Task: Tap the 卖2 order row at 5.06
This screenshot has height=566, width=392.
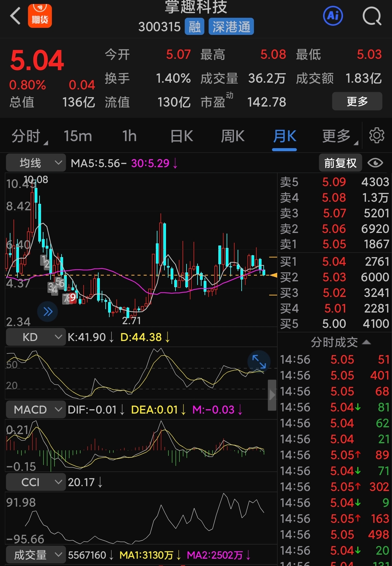Action: coord(334,229)
